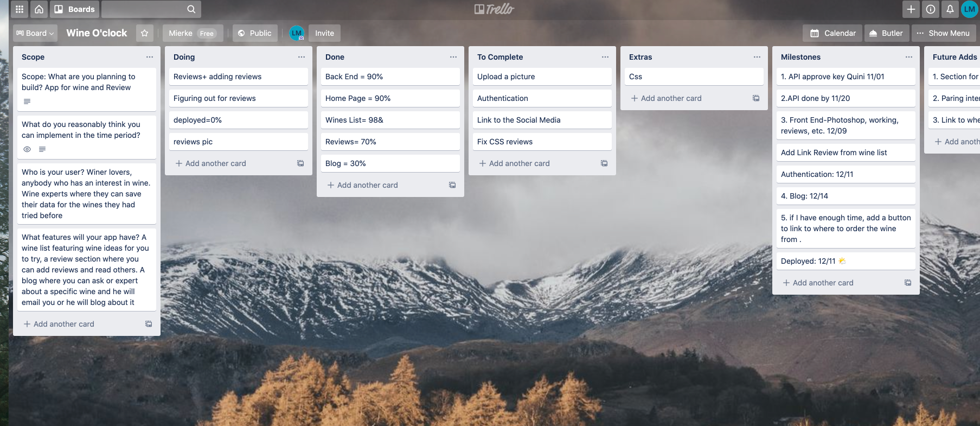Click description icon on time period card

[42, 149]
